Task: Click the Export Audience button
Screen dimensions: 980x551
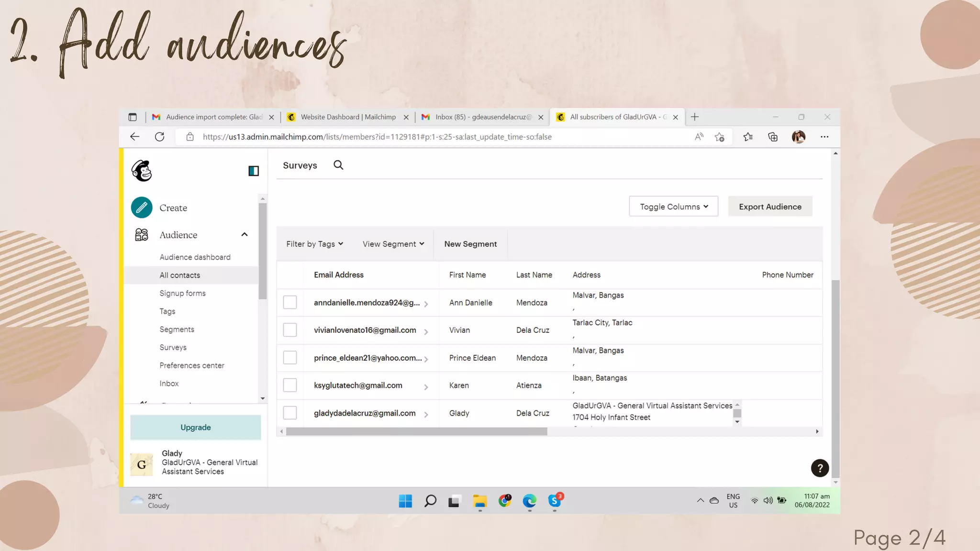Action: click(x=770, y=207)
